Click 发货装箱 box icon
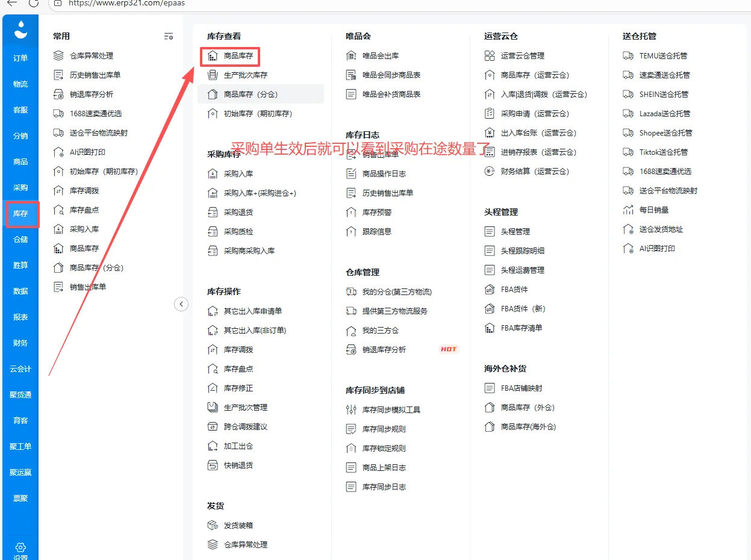 [x=212, y=526]
